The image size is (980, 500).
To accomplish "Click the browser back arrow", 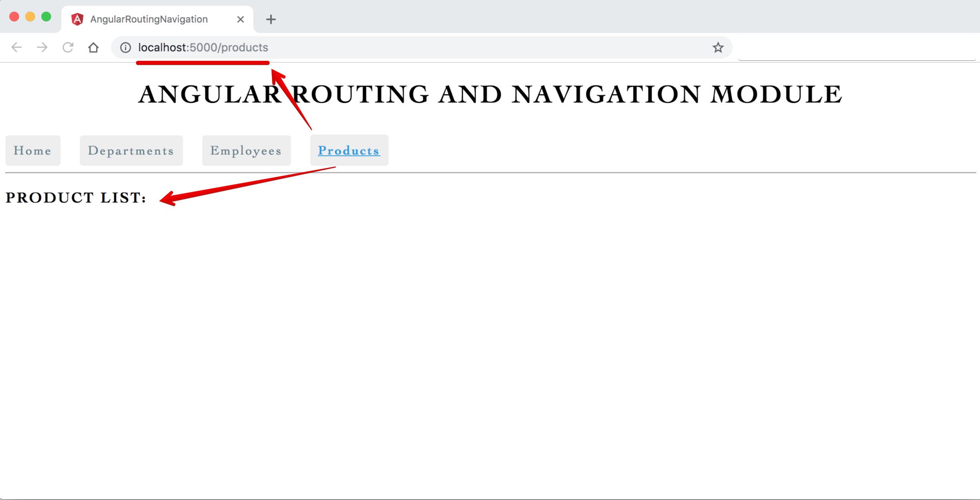I will point(16,47).
